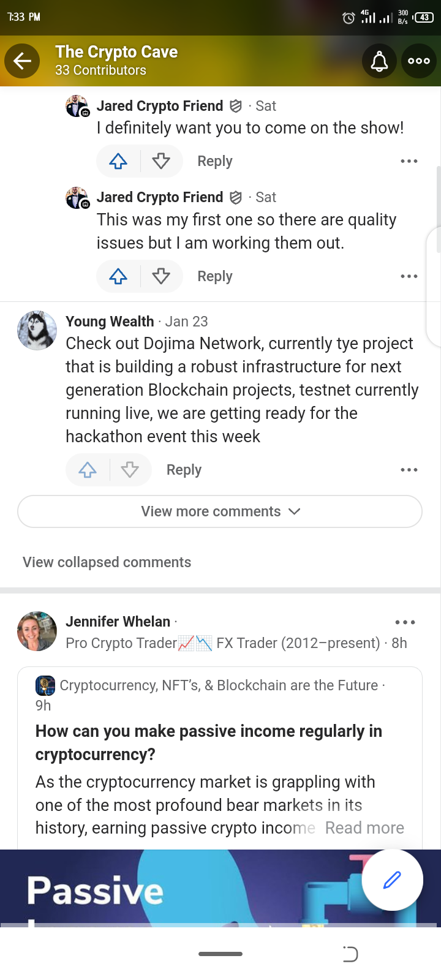Image resolution: width=441 pixels, height=980 pixels.
Task: Tap the back arrow in header
Action: 22,61
